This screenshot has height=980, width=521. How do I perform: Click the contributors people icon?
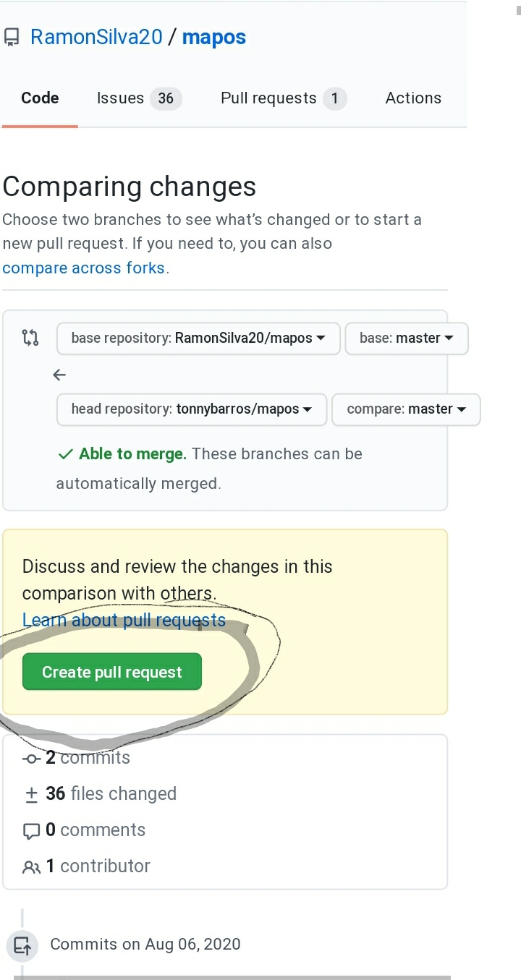pyautogui.click(x=33, y=866)
